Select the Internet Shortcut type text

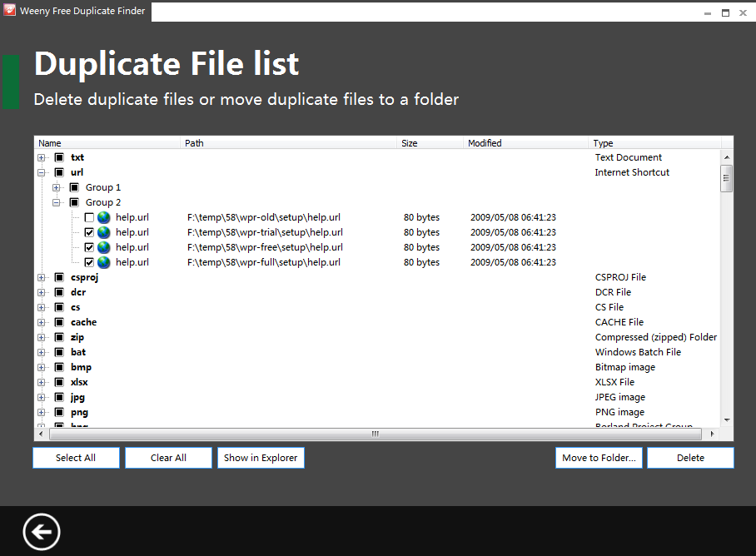632,172
